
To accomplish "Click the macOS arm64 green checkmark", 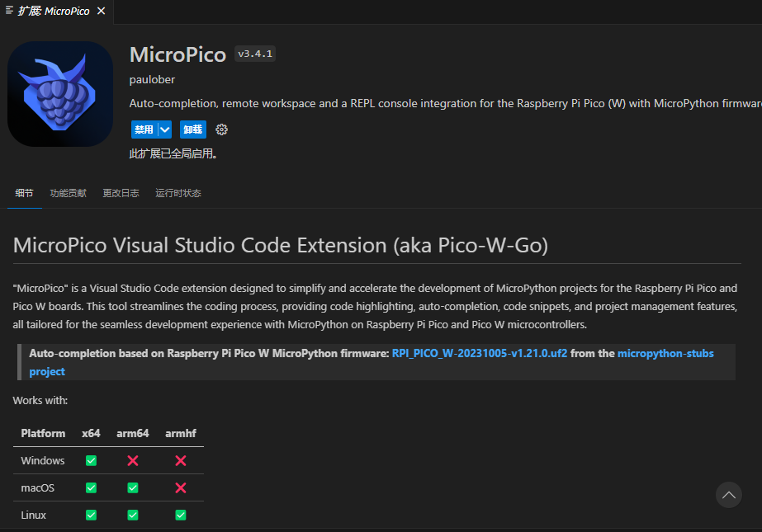I will [133, 487].
